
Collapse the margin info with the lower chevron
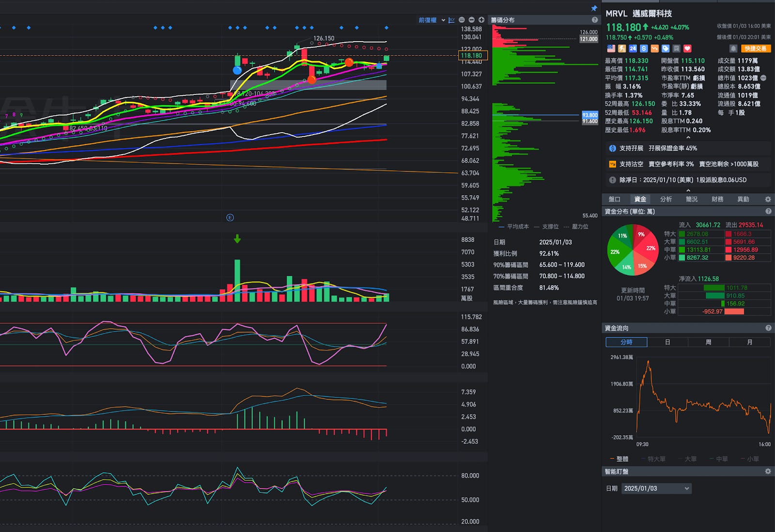688,190
